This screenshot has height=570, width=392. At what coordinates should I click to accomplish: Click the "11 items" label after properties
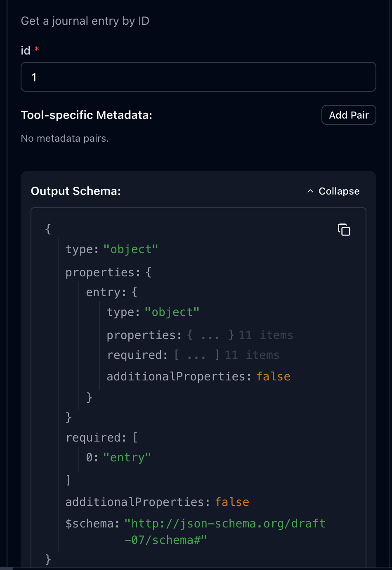coord(266,335)
